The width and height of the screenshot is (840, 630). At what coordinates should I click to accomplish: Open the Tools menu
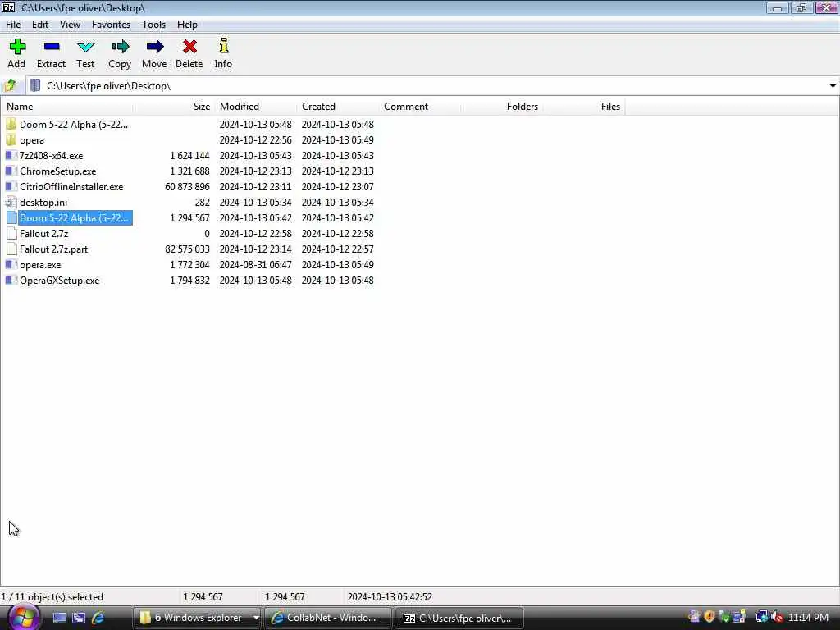[153, 25]
